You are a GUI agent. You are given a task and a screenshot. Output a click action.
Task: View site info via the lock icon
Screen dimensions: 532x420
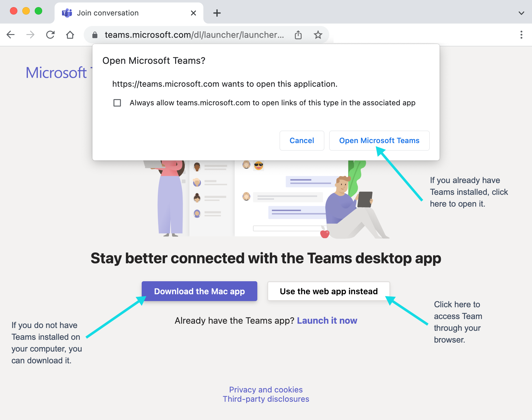(95, 35)
